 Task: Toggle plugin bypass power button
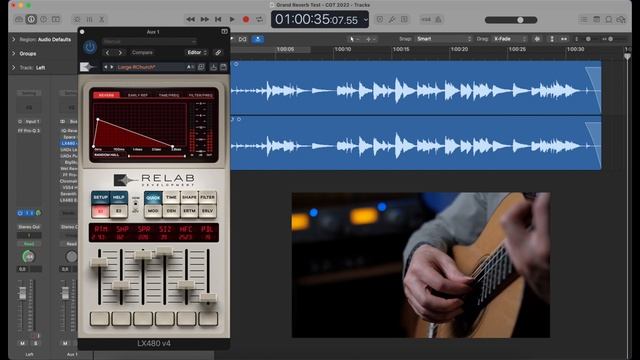(90, 47)
